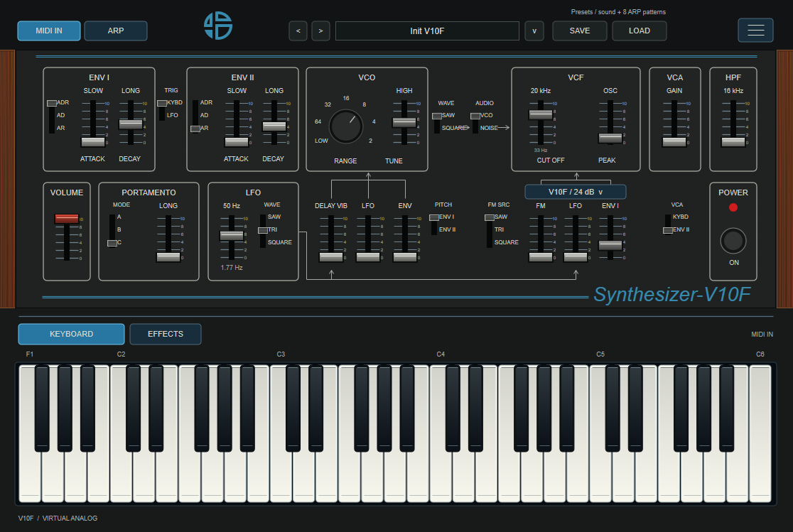Image resolution: width=793 pixels, height=532 pixels.
Task: Click the SQUARE label under VCO WAVE
Action: (x=453, y=128)
